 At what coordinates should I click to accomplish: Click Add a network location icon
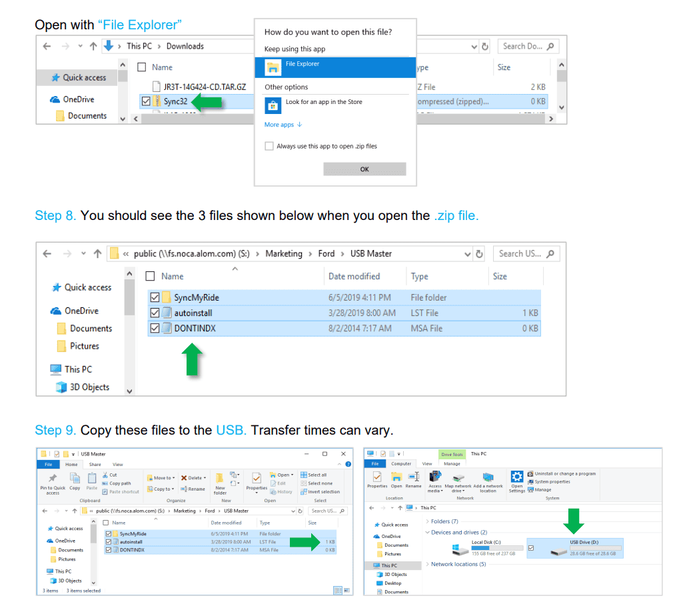[x=488, y=477]
